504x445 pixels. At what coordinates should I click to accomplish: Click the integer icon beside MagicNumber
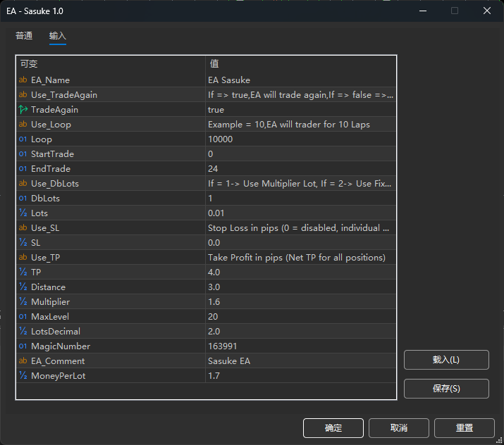pyautogui.click(x=23, y=346)
